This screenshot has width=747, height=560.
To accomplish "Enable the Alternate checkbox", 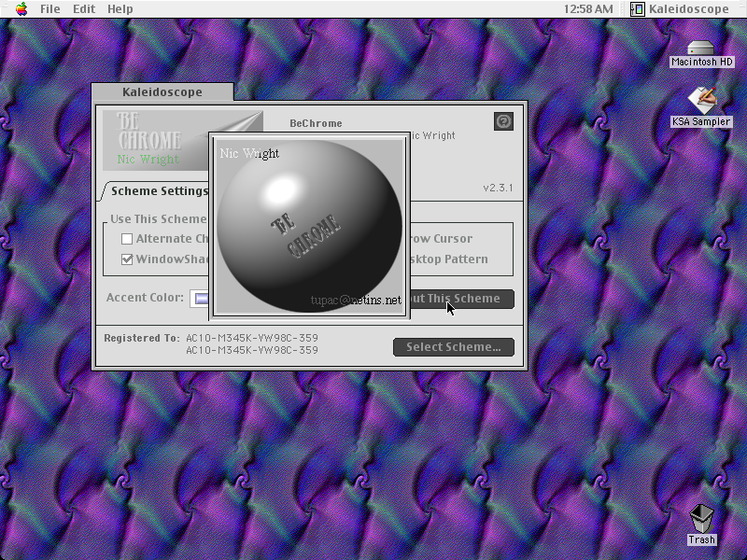I will click(127, 239).
